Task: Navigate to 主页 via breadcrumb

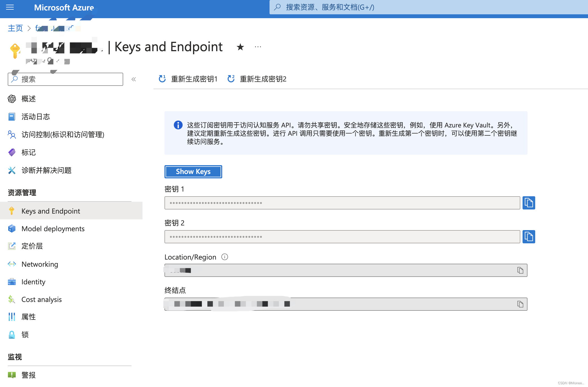Action: pos(15,28)
